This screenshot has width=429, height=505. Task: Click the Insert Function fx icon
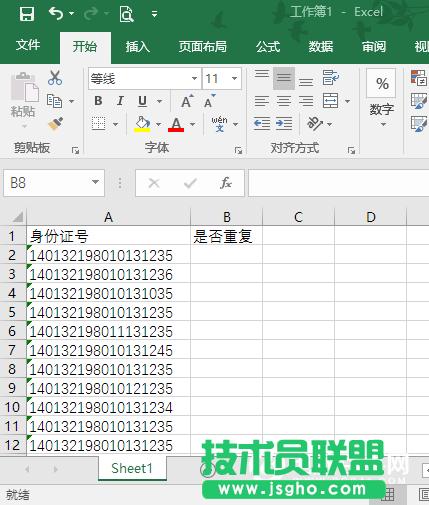pos(226,183)
